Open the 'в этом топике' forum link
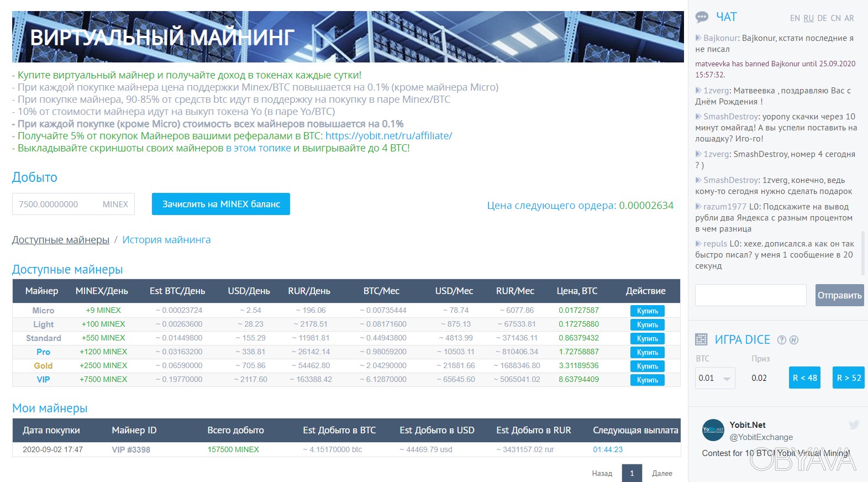This screenshot has height=482, width=868. [258, 148]
